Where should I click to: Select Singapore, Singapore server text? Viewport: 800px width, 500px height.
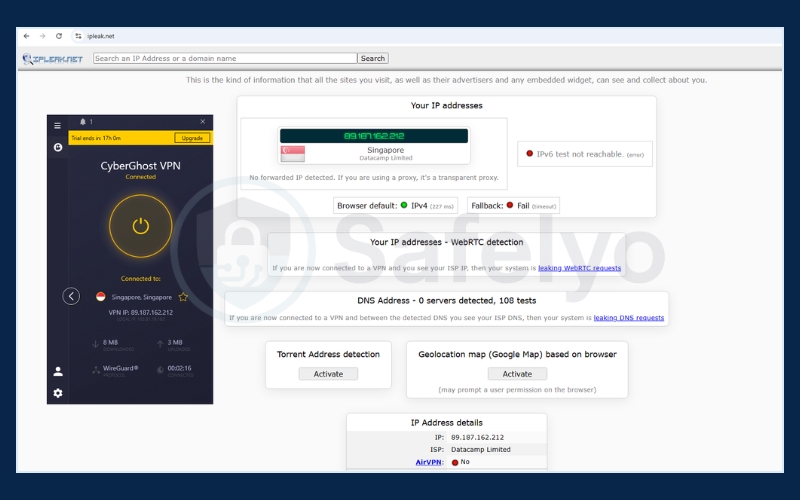pyautogui.click(x=141, y=297)
